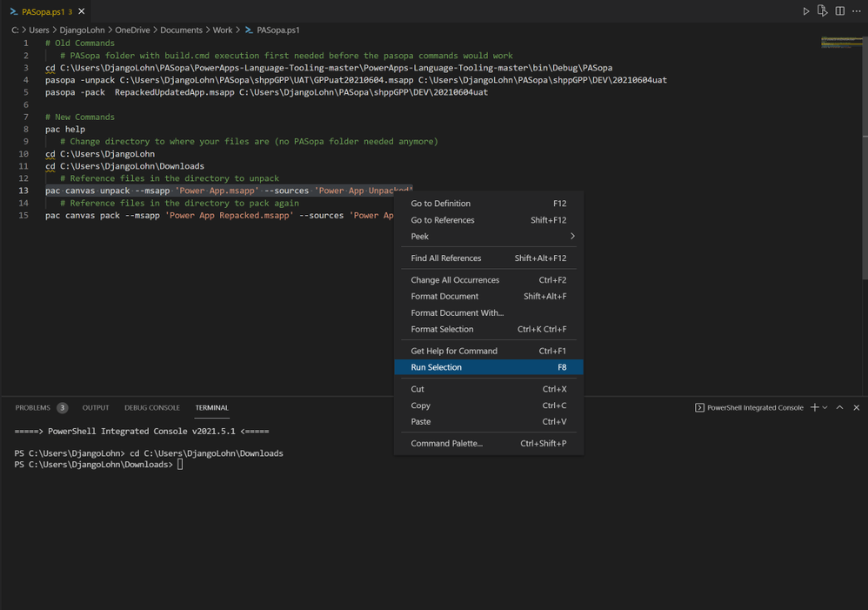Create a new terminal with the plus icon
The height and width of the screenshot is (610, 868).
(813, 407)
